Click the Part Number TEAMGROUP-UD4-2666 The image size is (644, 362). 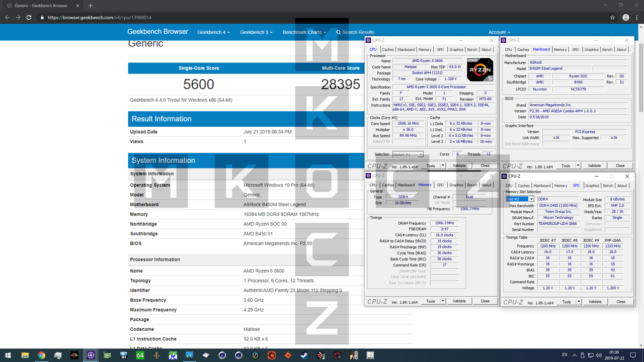pos(558,224)
